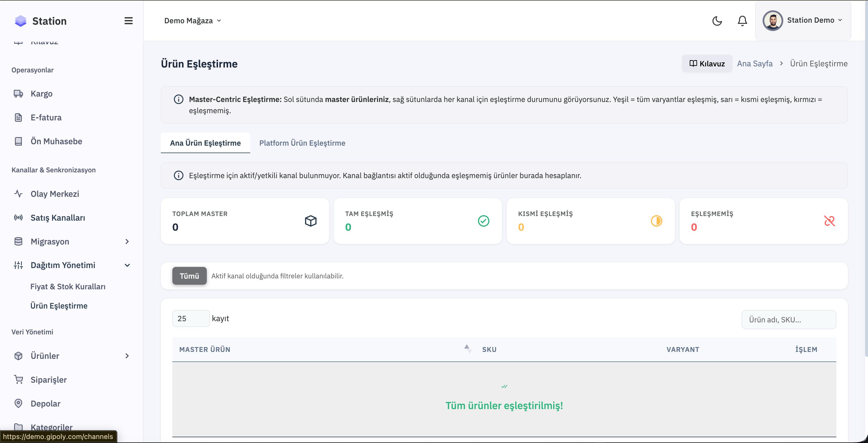Click the Toplam Master cube icon
Screen dimensions: 868x443
(x=311, y=221)
